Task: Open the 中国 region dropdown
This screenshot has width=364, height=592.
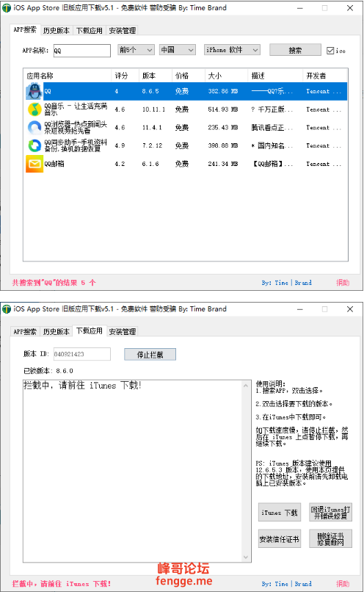Action: point(177,50)
